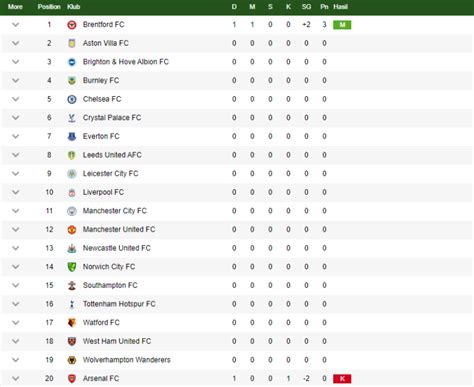
Task: Click the Position column header
Action: pyautogui.click(x=49, y=7)
